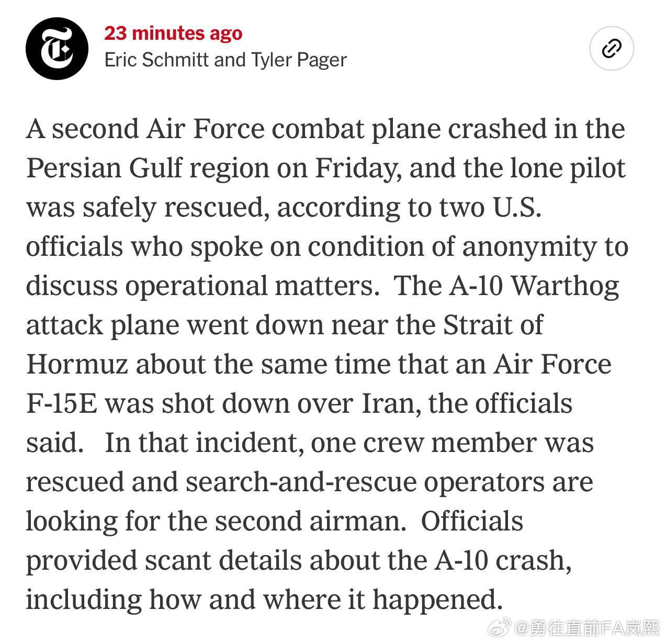Click the final word 'happened'
Viewport: 666px width, 644px height.
point(436,600)
